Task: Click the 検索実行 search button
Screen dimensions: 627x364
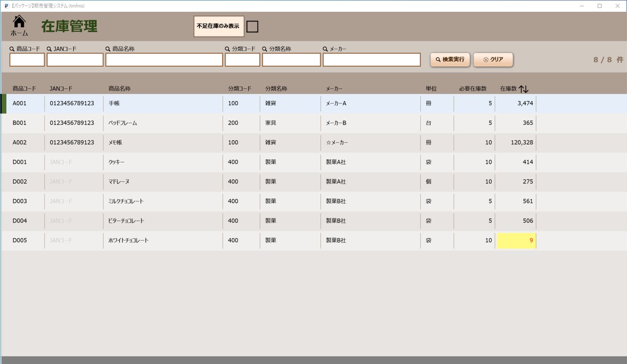Action: pos(450,60)
